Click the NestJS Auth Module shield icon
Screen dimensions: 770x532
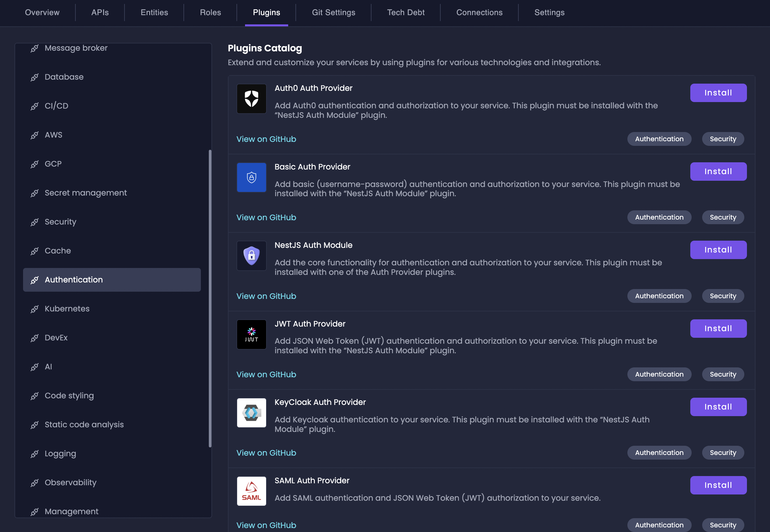(251, 256)
